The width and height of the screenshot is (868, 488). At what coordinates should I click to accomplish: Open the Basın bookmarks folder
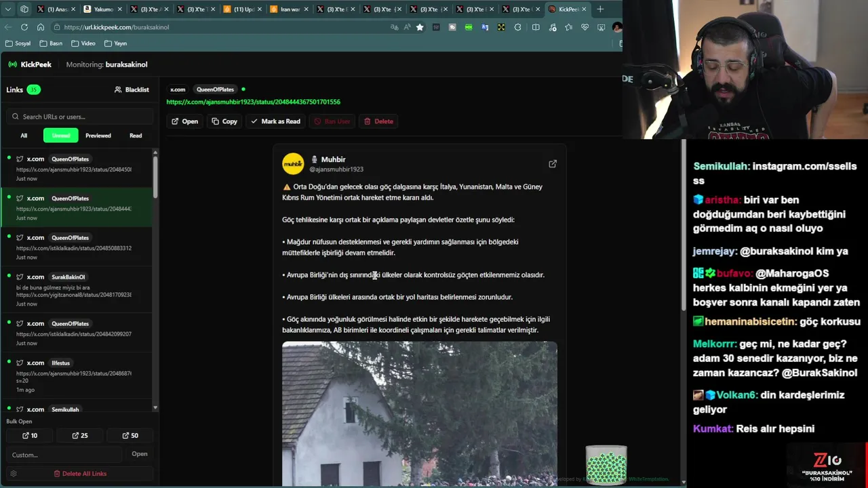point(51,43)
